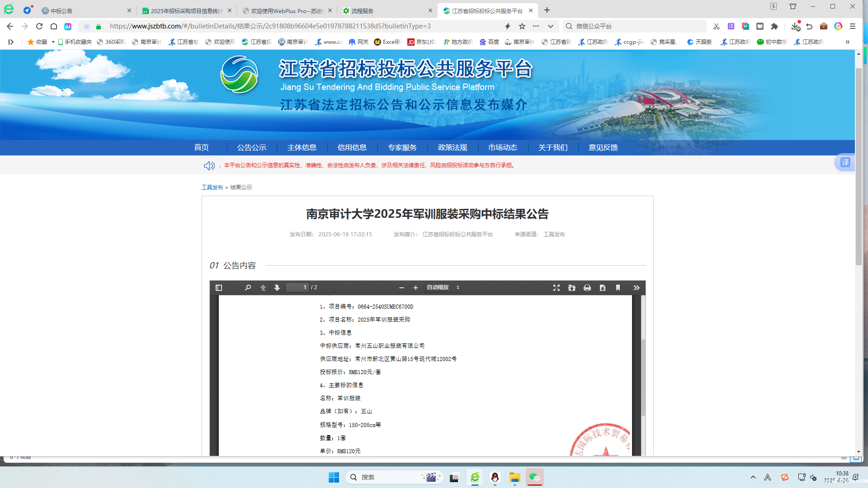
Task: Open 公告公示 navigation menu
Action: 252,148
